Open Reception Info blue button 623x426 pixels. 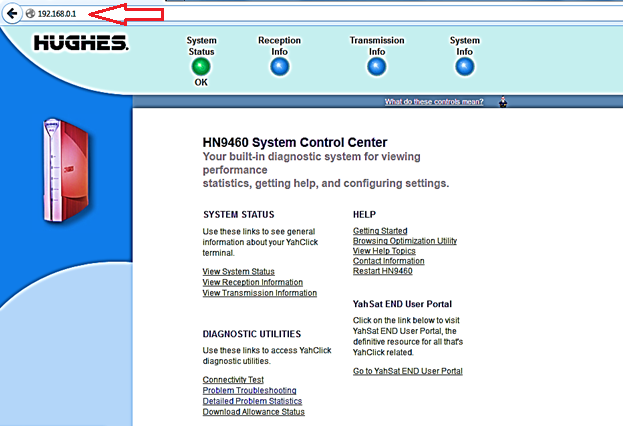(280, 66)
